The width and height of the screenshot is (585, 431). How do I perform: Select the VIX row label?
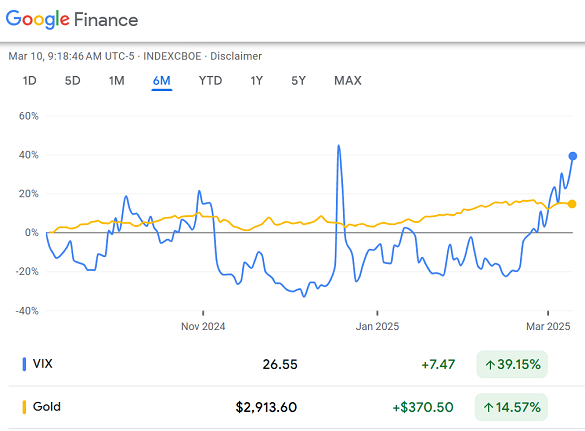click(x=43, y=363)
